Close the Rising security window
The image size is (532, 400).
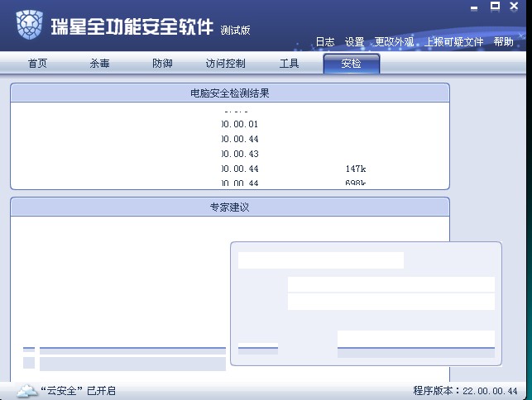[x=514, y=6]
